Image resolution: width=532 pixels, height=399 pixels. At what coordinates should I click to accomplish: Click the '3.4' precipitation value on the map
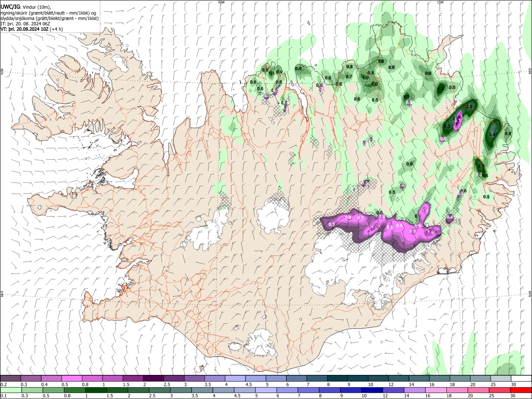493,134
